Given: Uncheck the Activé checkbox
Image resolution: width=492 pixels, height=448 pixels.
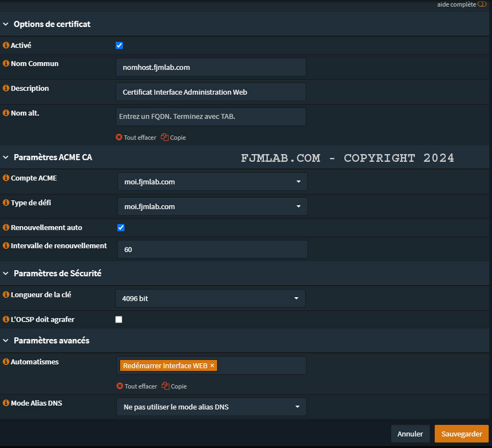Looking at the screenshot, I should click(120, 46).
